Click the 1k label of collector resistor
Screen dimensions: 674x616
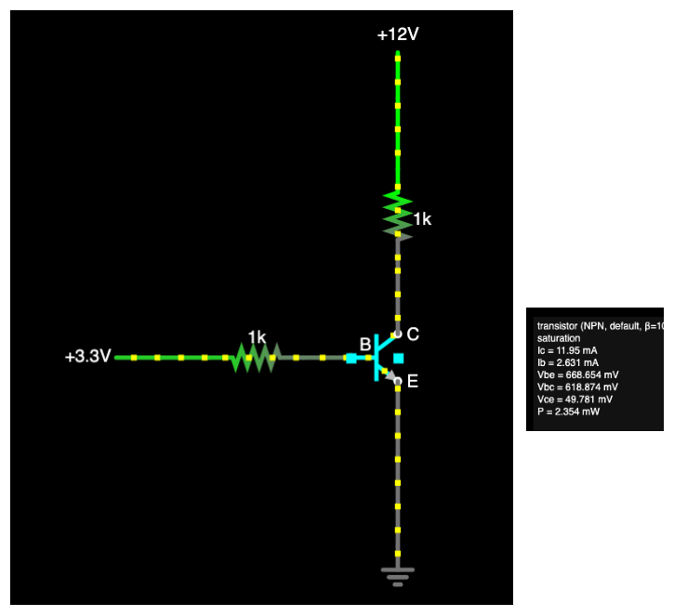coord(422,219)
